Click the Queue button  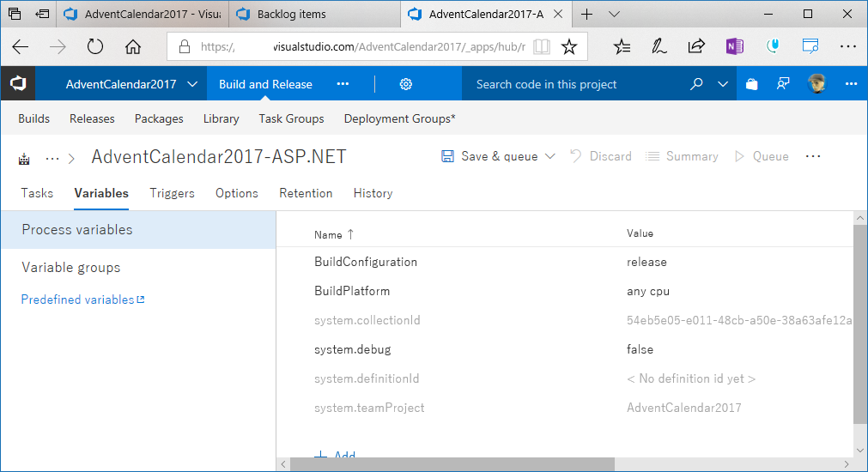pyautogui.click(x=762, y=156)
